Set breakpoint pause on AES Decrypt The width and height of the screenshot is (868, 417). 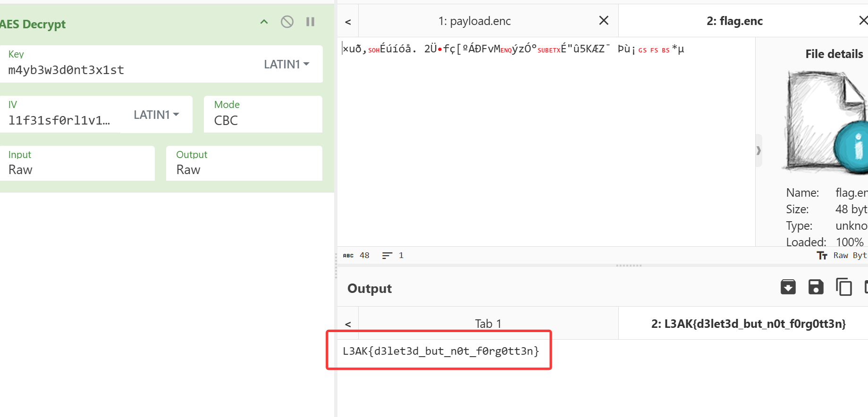pos(310,22)
